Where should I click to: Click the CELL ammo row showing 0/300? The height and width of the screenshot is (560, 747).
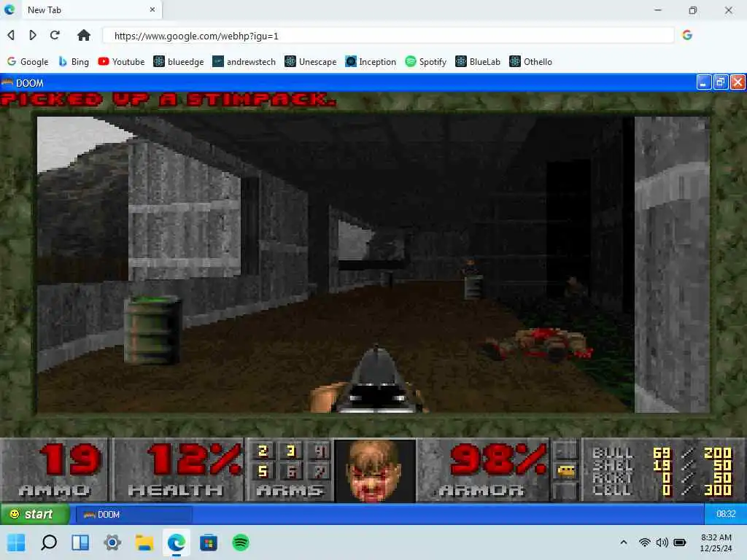click(661, 489)
